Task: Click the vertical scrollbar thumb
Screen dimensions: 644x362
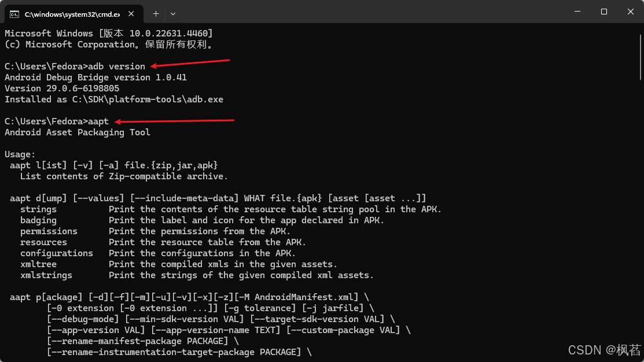Action: (641, 57)
